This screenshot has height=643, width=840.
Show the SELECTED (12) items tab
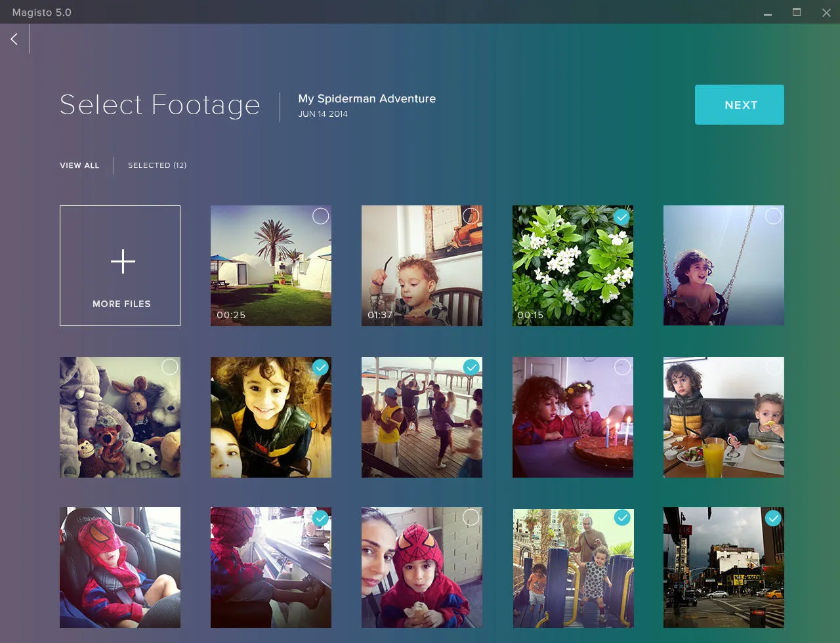[157, 165]
